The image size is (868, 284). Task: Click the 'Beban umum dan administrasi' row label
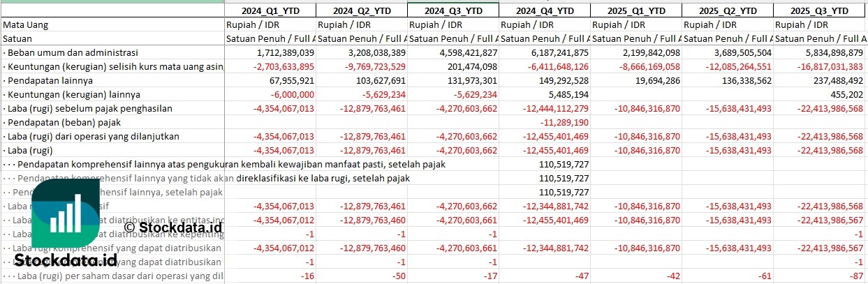click(71, 53)
